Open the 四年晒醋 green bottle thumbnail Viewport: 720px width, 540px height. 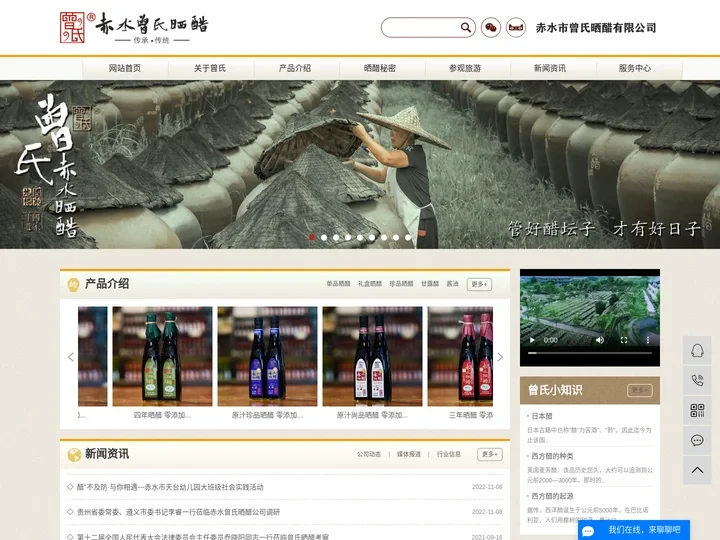click(163, 356)
